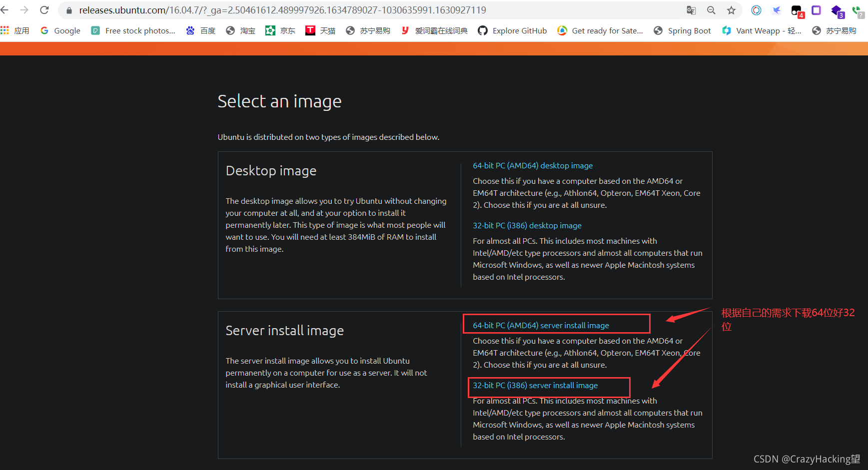
Task: Click the translate page icon
Action: coord(691,10)
